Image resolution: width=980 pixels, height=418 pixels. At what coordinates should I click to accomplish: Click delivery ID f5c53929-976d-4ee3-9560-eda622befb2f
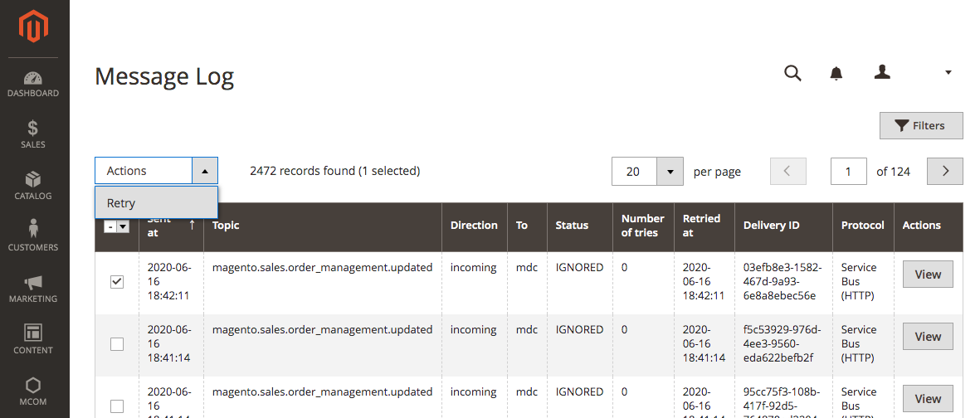point(781,343)
